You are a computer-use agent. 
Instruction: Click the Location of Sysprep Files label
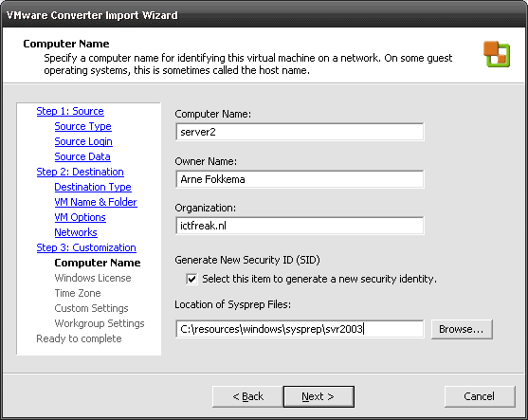click(232, 304)
